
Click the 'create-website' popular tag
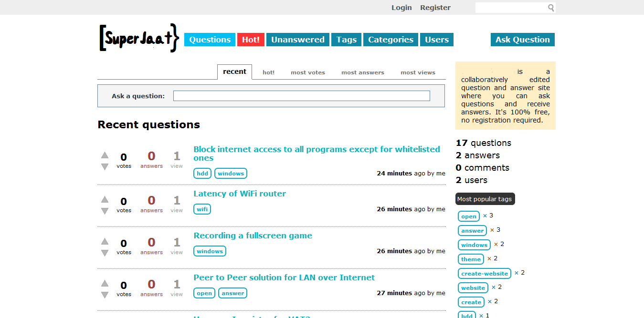[x=484, y=273]
